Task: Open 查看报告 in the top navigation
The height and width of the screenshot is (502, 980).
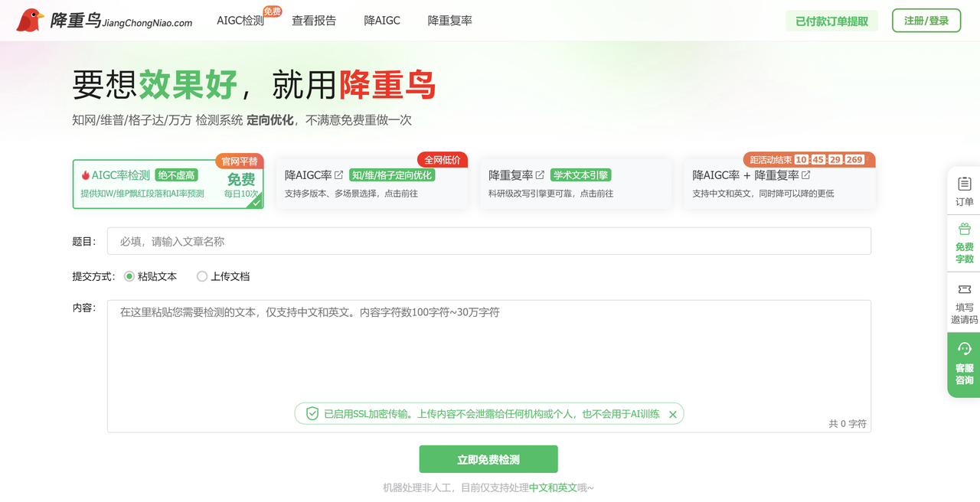Action: click(314, 21)
